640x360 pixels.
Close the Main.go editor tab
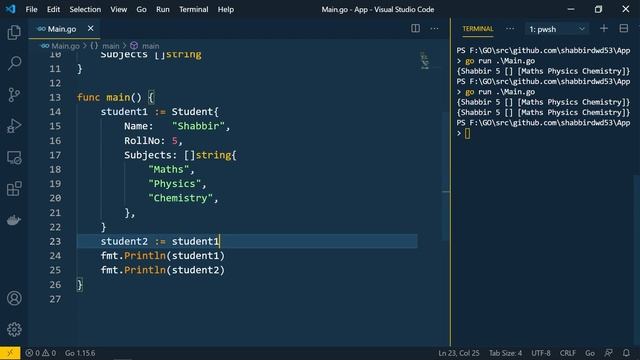pyautogui.click(x=90, y=28)
